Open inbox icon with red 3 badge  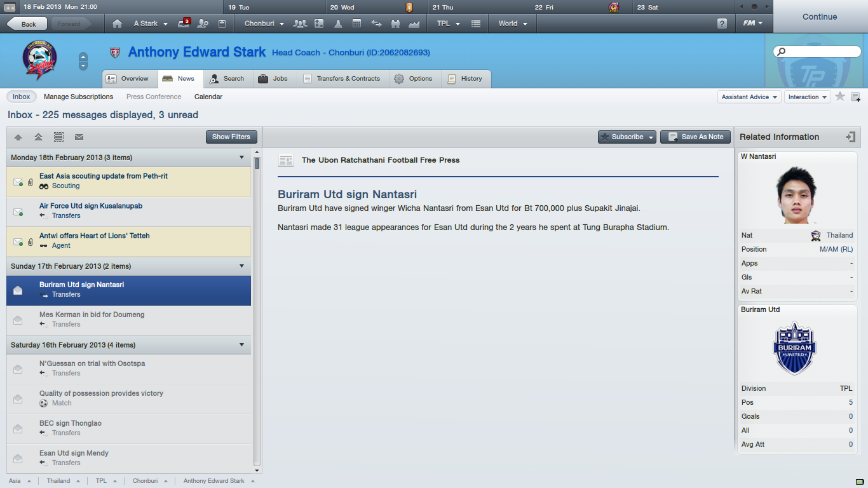pos(184,23)
